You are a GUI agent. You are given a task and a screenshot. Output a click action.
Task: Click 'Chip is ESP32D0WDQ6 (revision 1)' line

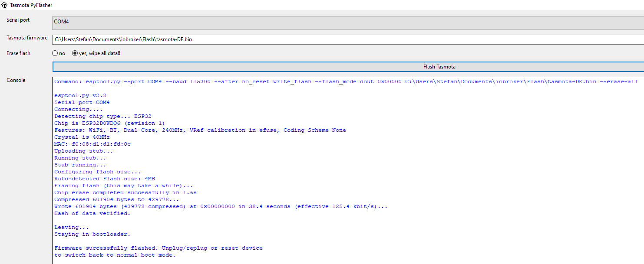(109, 123)
